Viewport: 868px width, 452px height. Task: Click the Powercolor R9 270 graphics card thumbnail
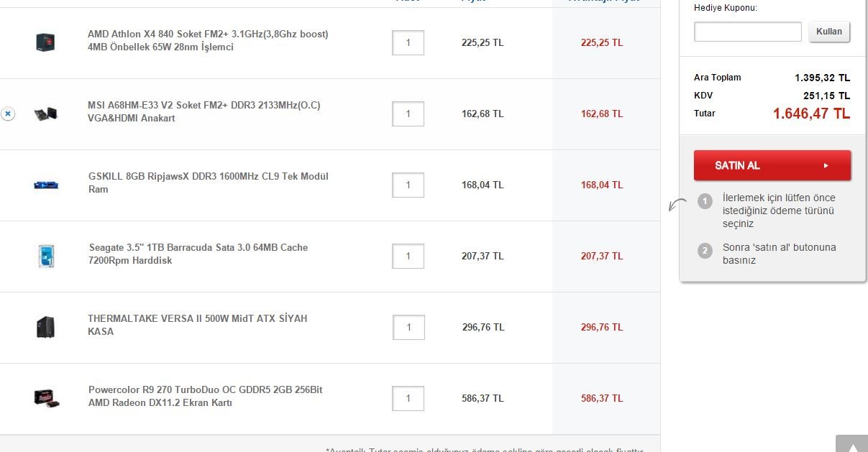click(x=47, y=398)
